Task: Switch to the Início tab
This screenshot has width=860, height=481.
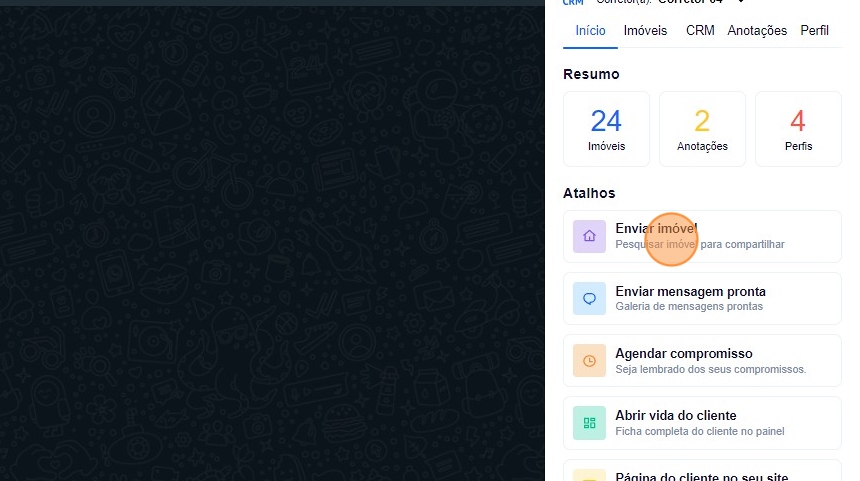Action: (x=590, y=31)
